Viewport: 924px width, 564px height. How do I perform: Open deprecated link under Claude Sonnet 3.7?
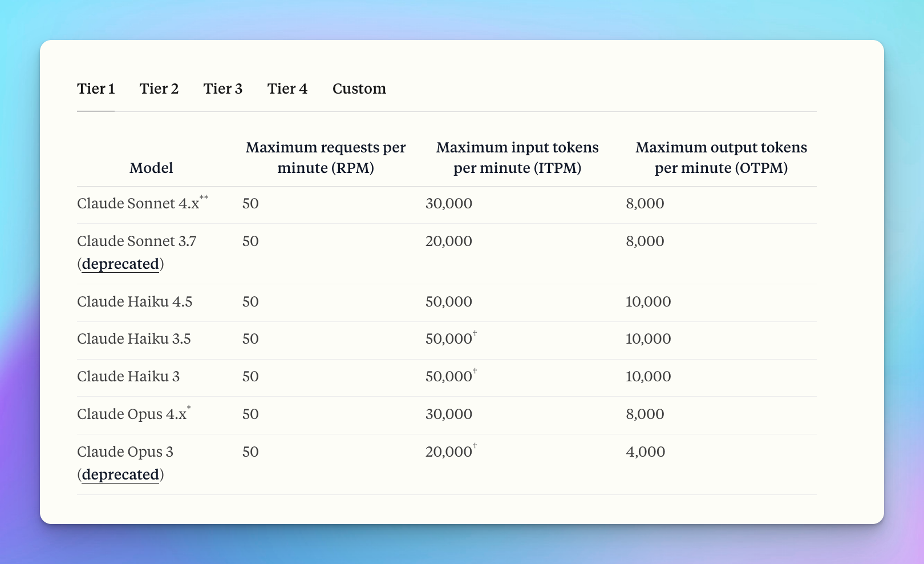(x=120, y=264)
